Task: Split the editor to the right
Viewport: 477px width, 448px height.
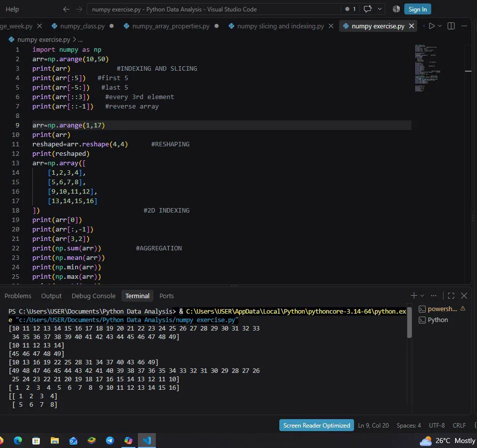Action: point(451,26)
